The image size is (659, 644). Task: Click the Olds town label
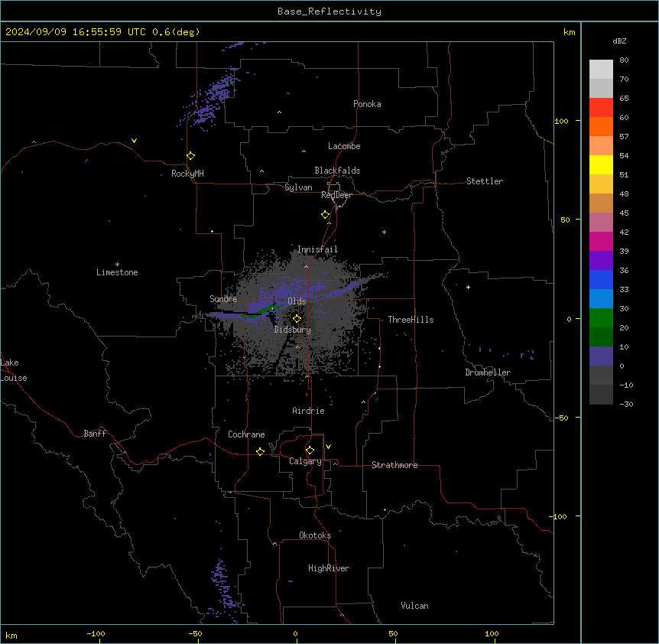tap(297, 301)
